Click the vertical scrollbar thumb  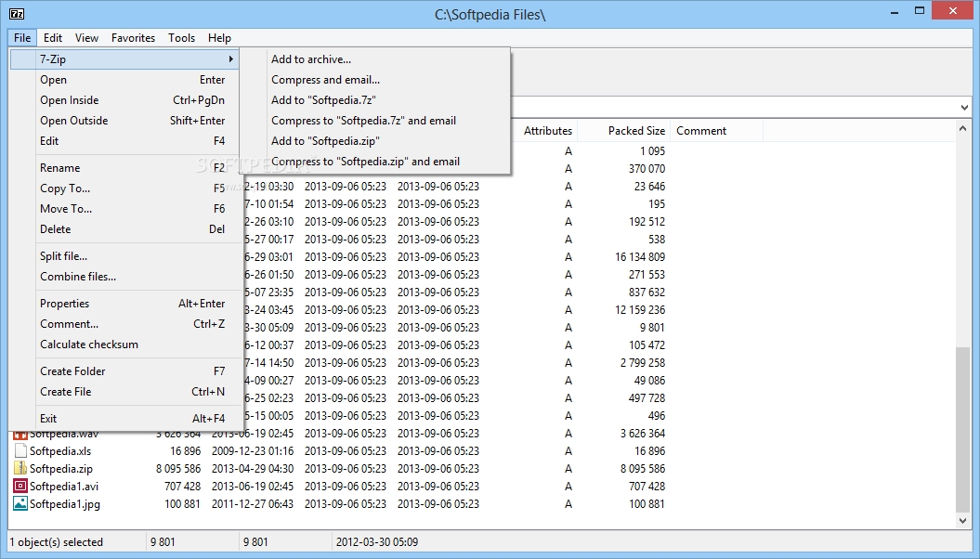click(x=962, y=430)
